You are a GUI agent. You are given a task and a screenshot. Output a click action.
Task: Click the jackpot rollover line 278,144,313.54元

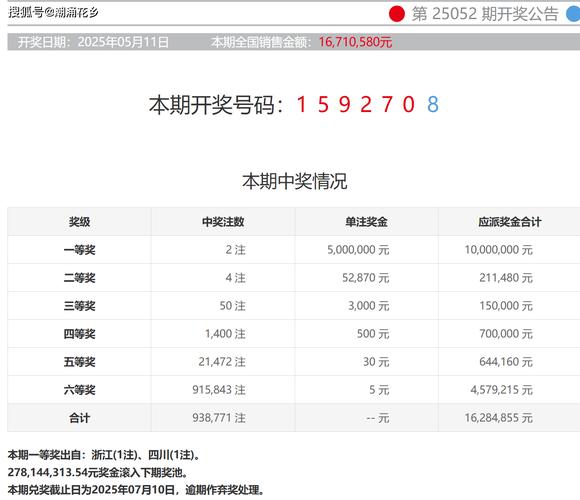(x=98, y=473)
